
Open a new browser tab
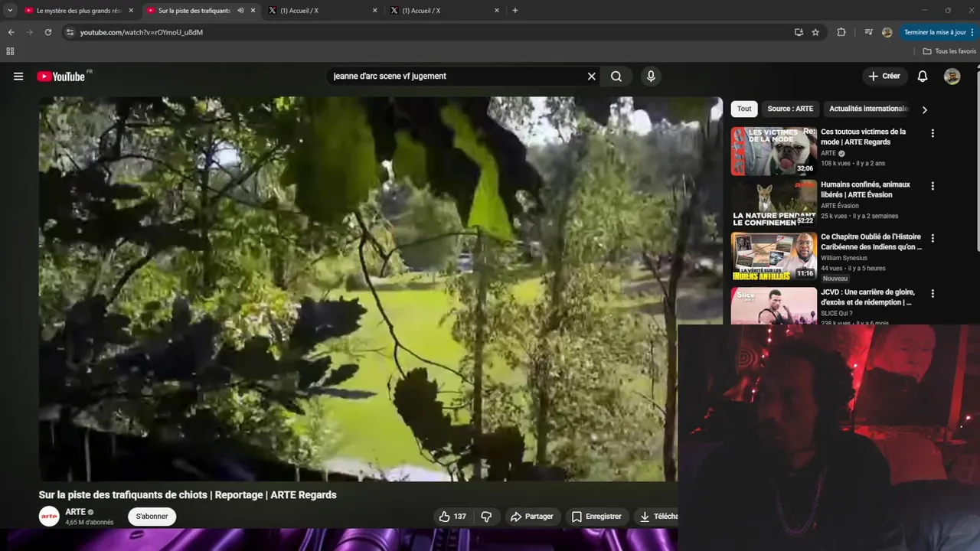(514, 11)
